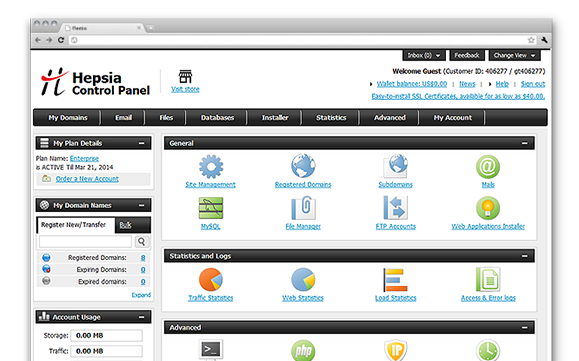Open the Site Management gear icon

point(211,166)
